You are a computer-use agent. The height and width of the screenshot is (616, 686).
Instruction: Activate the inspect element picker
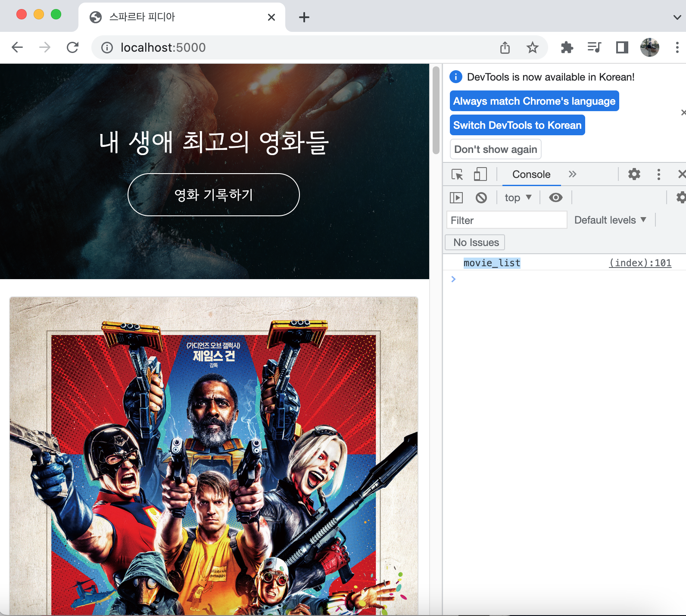(457, 174)
